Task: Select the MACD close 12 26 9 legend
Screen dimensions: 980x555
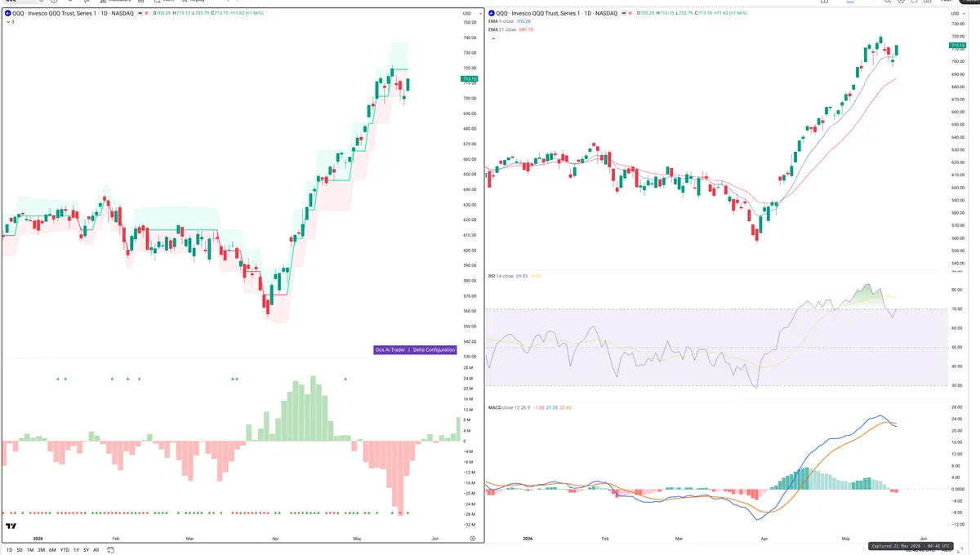Action: [x=529, y=406]
